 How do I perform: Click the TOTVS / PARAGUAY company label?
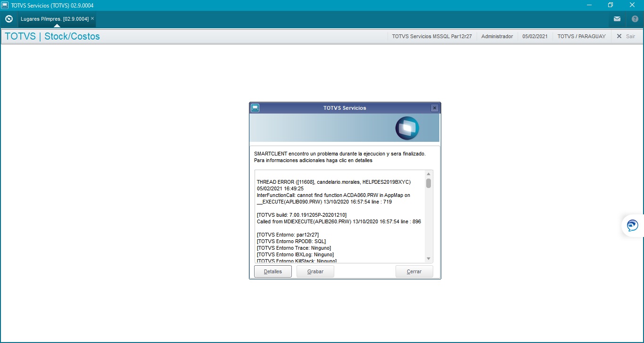point(581,36)
